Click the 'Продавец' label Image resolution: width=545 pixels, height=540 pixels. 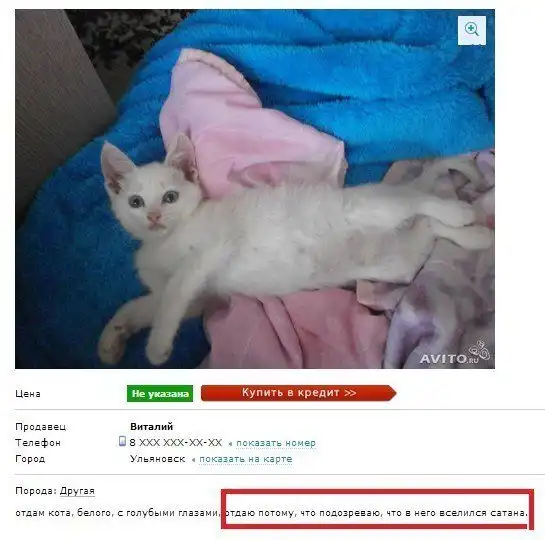41,427
